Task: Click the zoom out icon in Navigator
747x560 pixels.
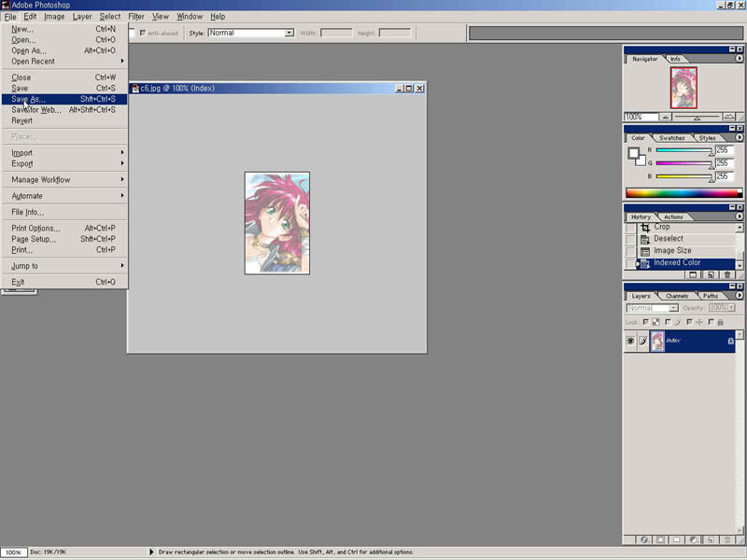Action: click(x=666, y=117)
